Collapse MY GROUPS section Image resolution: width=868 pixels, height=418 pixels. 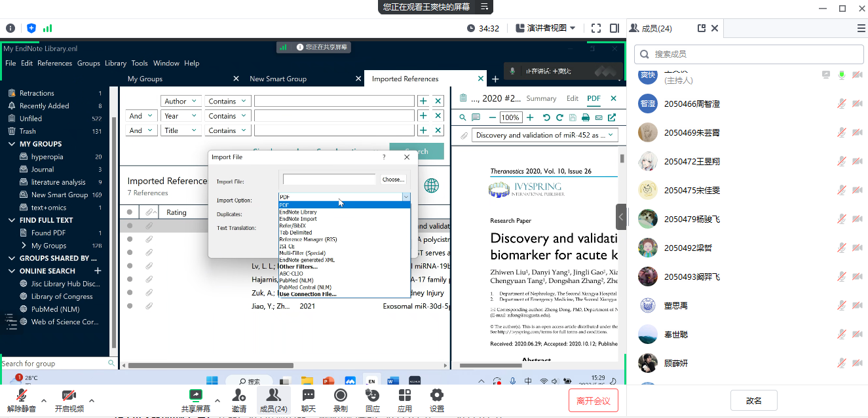[11, 143]
